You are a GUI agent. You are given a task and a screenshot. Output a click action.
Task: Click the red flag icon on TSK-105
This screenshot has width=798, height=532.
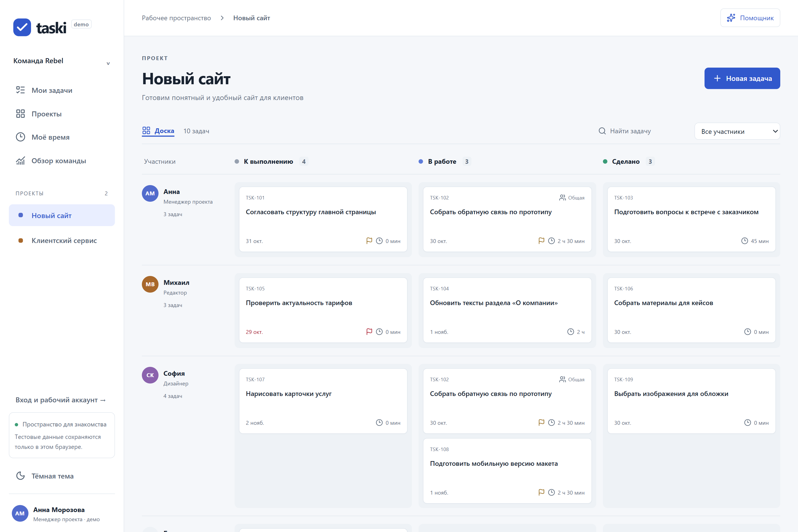coord(369,332)
